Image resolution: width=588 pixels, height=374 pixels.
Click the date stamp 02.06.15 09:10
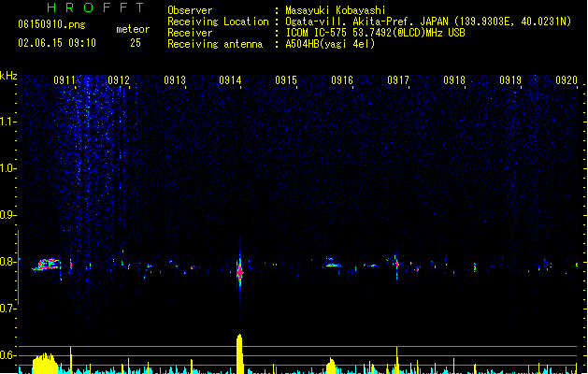click(57, 43)
